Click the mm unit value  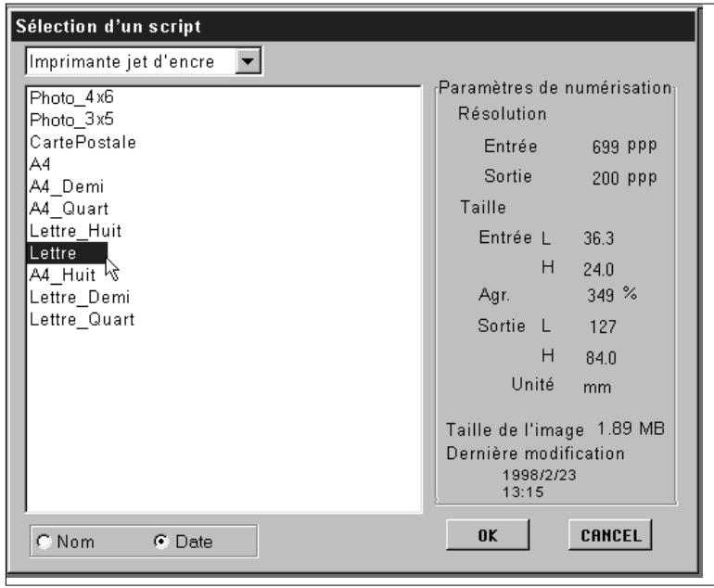pyautogui.click(x=597, y=387)
